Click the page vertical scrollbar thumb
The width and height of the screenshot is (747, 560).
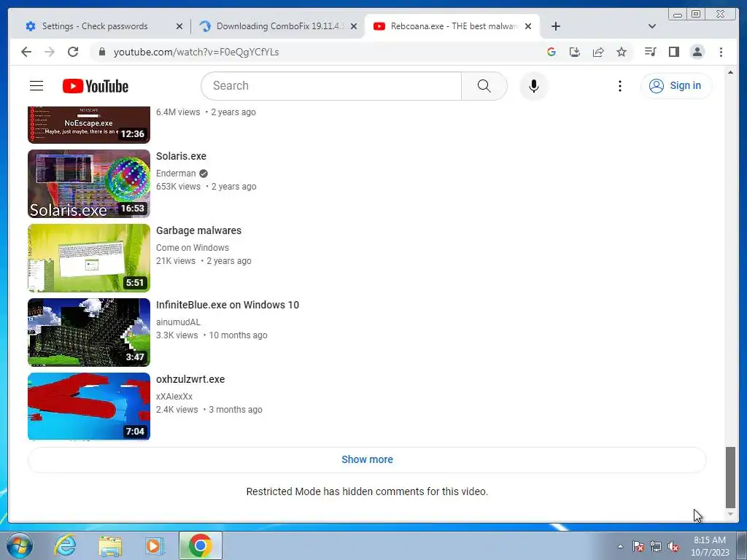pyautogui.click(x=730, y=478)
